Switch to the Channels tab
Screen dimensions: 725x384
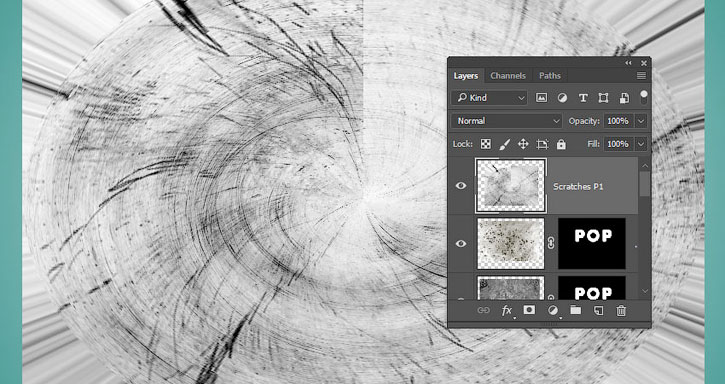(508, 76)
